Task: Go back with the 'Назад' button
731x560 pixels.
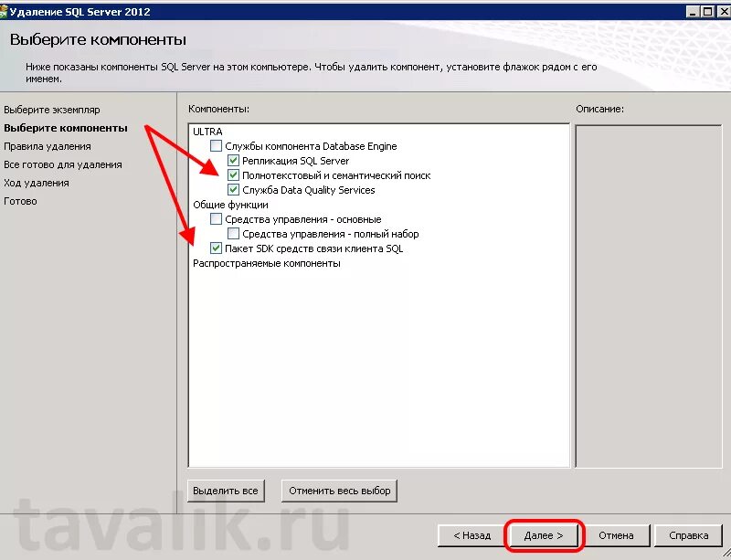Action: tap(471, 535)
